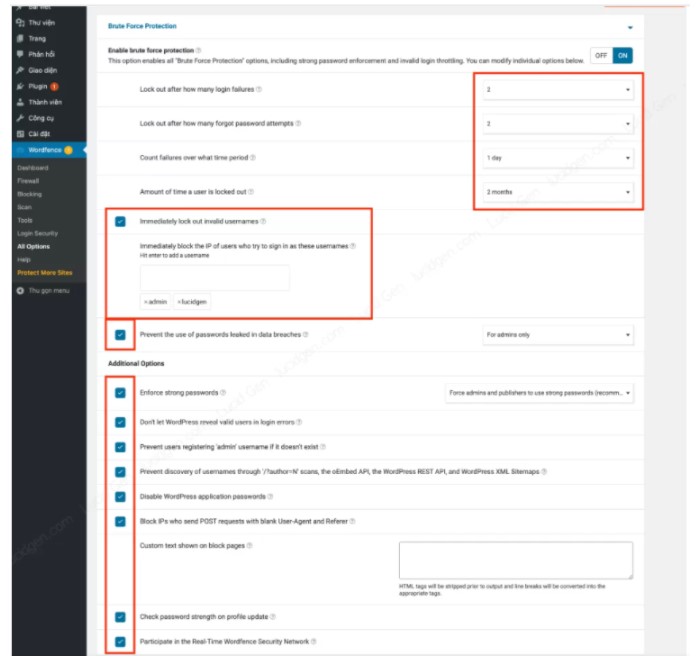Open the Plugin icon in sidebar

pyautogui.click(x=20, y=87)
